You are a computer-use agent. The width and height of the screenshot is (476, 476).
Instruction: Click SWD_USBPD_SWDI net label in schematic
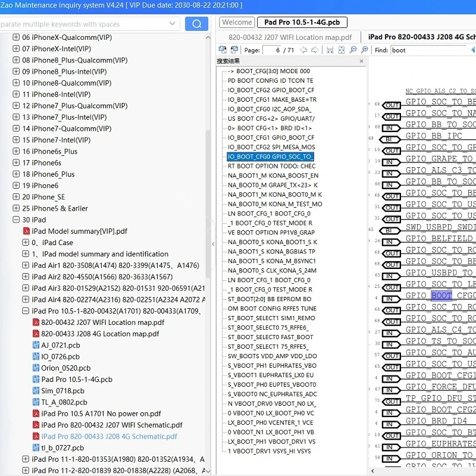440,227
